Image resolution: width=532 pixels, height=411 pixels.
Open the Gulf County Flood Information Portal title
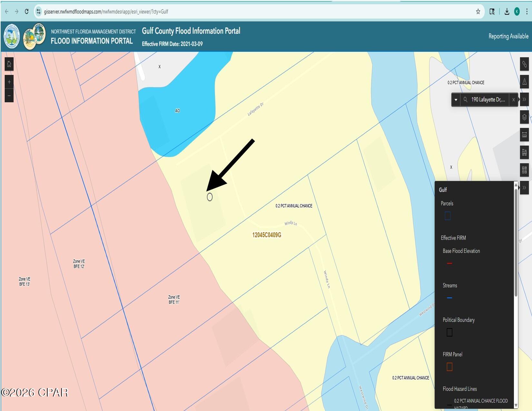click(x=191, y=31)
